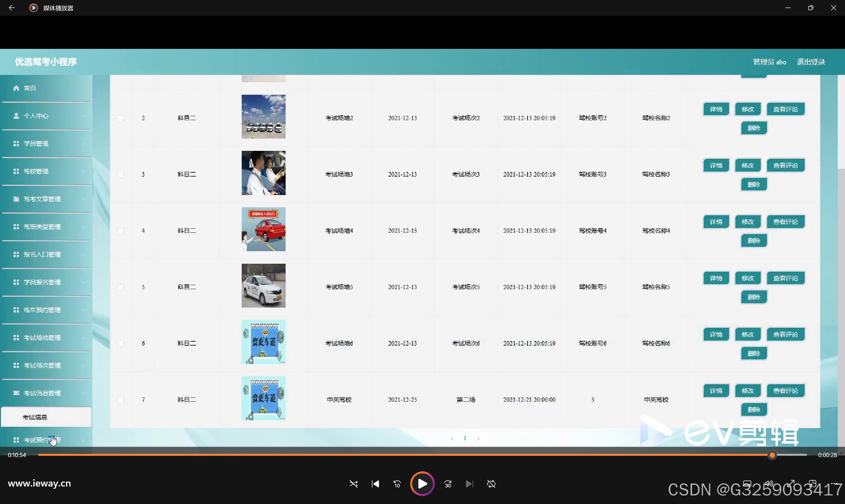Click the book icon beside 驾考文章管理
The height and width of the screenshot is (504, 845).
[16, 199]
